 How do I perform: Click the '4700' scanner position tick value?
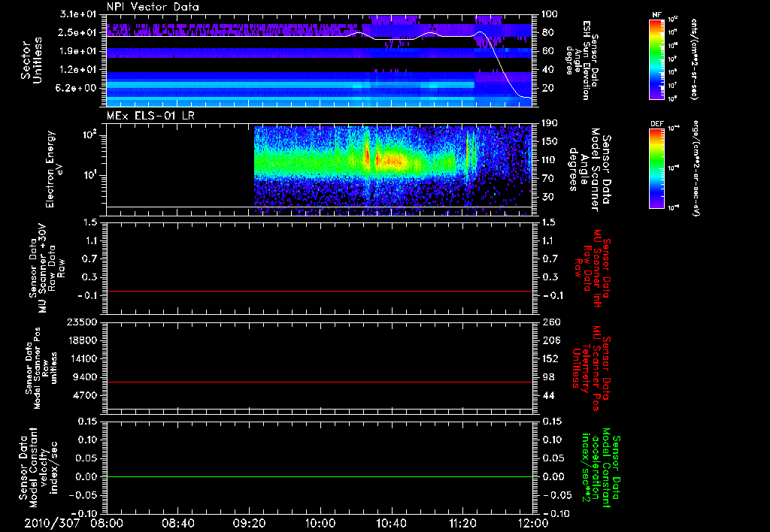point(85,395)
